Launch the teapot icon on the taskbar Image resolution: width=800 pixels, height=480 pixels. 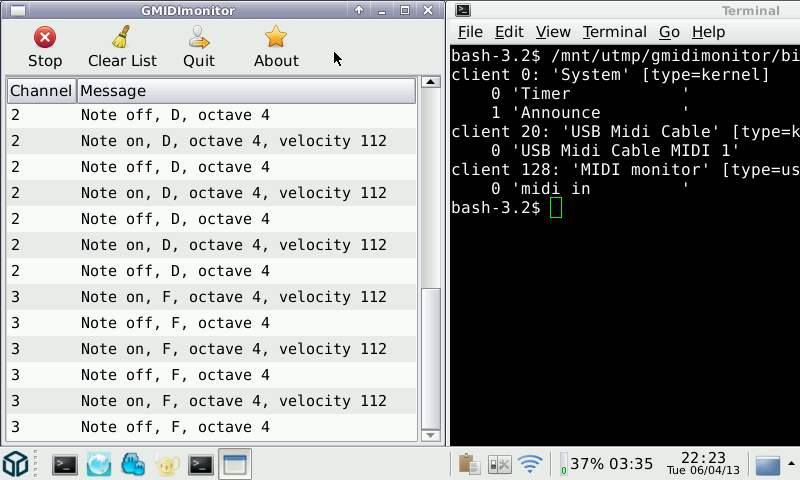tap(167, 464)
